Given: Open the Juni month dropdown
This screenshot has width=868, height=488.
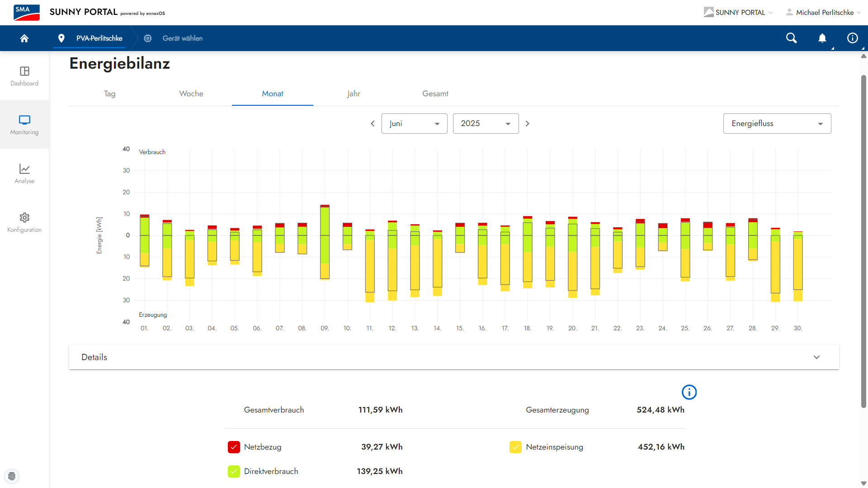Looking at the screenshot, I should point(414,124).
